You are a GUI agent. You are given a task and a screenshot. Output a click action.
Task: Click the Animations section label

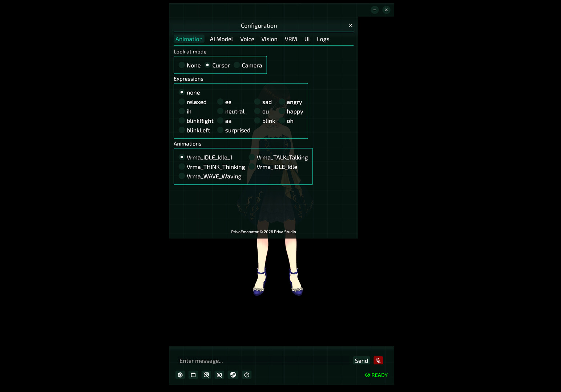pos(187,144)
